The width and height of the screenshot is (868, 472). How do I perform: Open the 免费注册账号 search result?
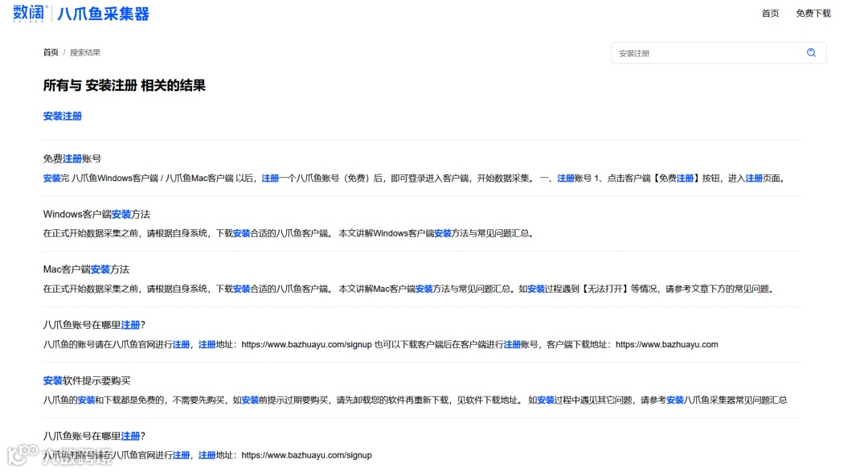71,158
